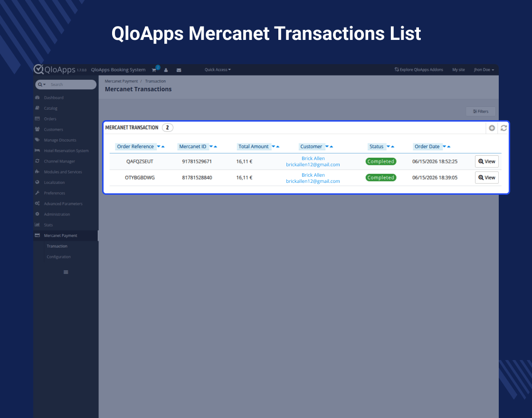The width and height of the screenshot is (532, 418).
Task: Sort Customer column ascending arrow
Action: point(332,147)
